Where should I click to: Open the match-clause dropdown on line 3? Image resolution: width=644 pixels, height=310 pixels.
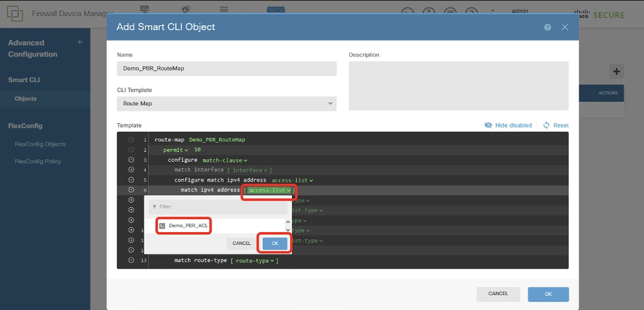[x=225, y=160]
